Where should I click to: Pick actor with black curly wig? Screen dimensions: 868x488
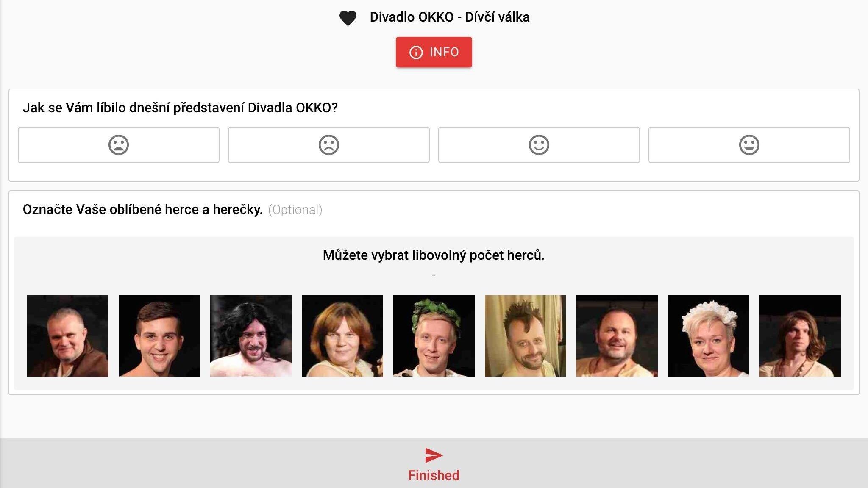click(x=251, y=336)
